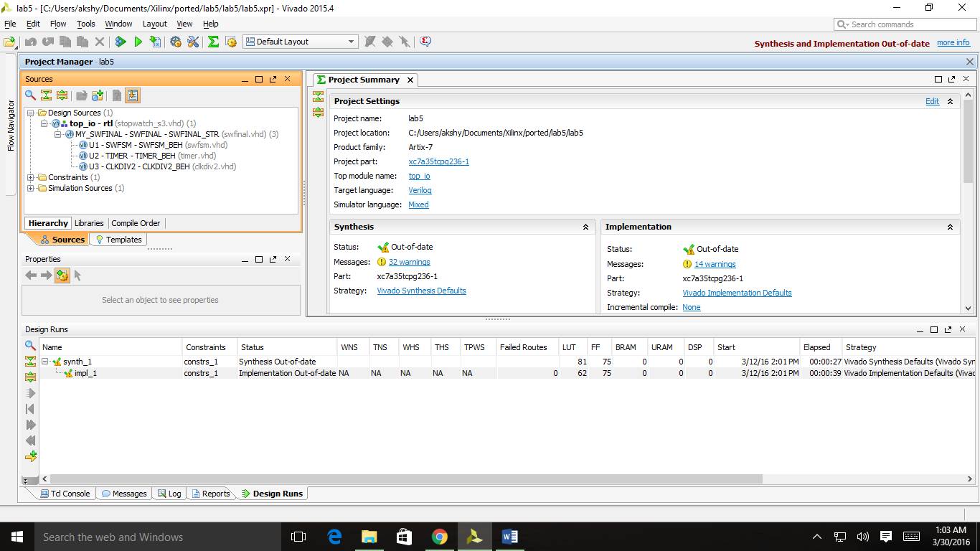Click the 14 warnings implementation link
This screenshot has width=980, height=551.
pos(715,264)
